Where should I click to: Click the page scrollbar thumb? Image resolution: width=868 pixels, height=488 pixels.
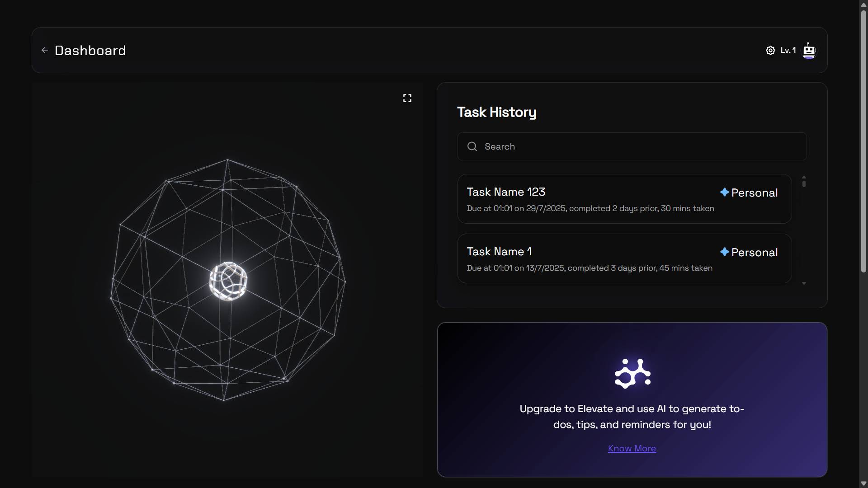(863, 141)
